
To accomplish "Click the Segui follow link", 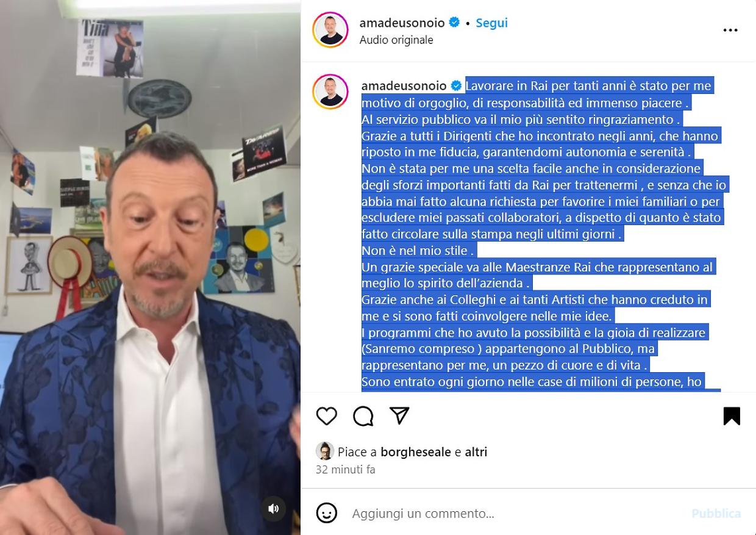I will tap(491, 23).
